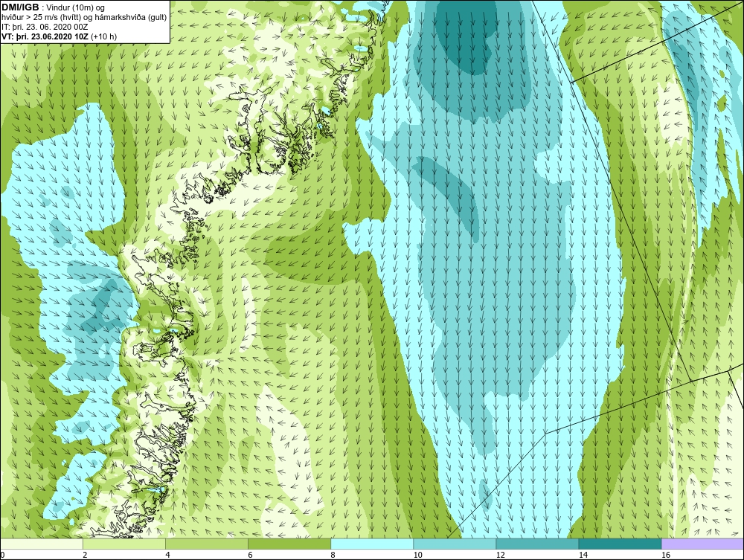Click the legend tick label '8'
744x560 pixels.
333,555
